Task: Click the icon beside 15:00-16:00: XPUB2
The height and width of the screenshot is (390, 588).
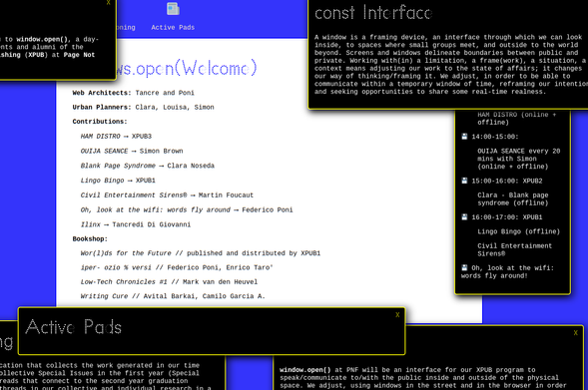Action: point(464,181)
